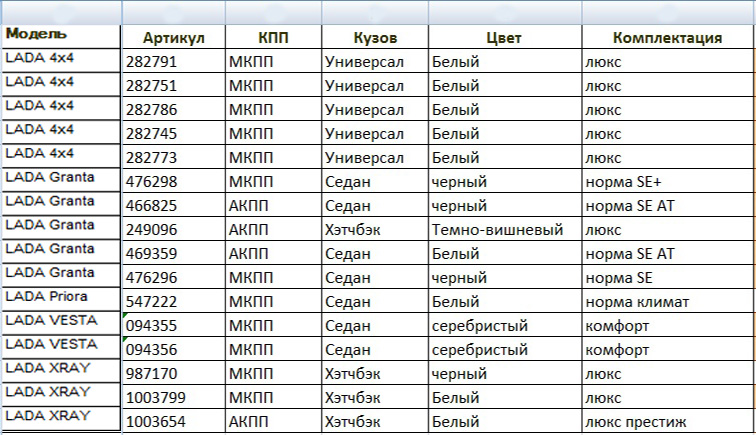Viewport: 756px width, 435px height.
Task: Click LADA VESTA cell beside 094356
Action: [x=61, y=347]
